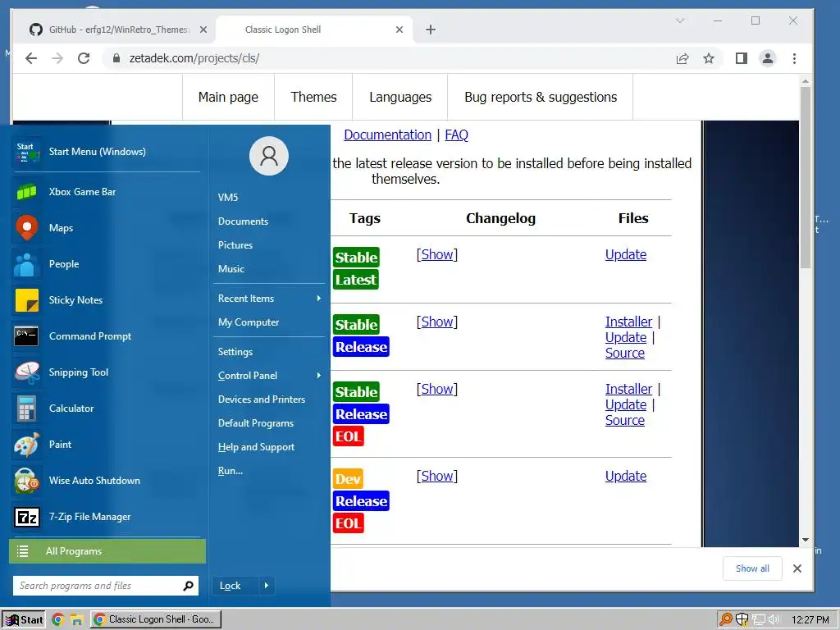Launch Paint
Screen dimensions: 840x630
[x=106, y=444]
